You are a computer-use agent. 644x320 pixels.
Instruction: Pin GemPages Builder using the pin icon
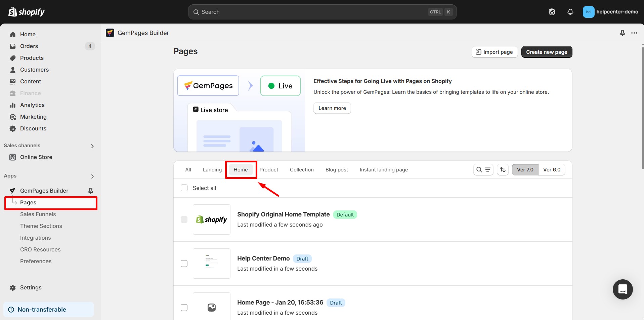[90, 191]
